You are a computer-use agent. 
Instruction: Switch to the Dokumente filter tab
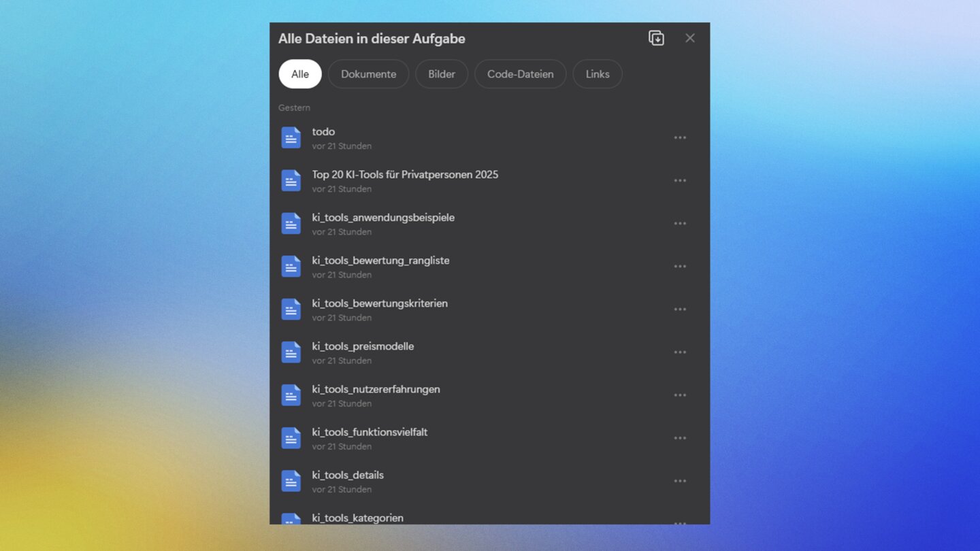[x=368, y=74]
